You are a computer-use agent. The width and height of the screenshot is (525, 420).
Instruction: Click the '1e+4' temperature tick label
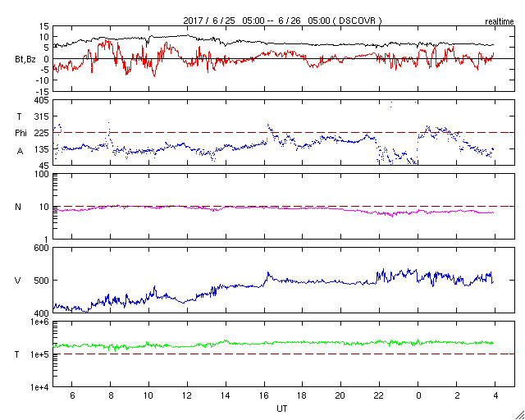(x=40, y=387)
